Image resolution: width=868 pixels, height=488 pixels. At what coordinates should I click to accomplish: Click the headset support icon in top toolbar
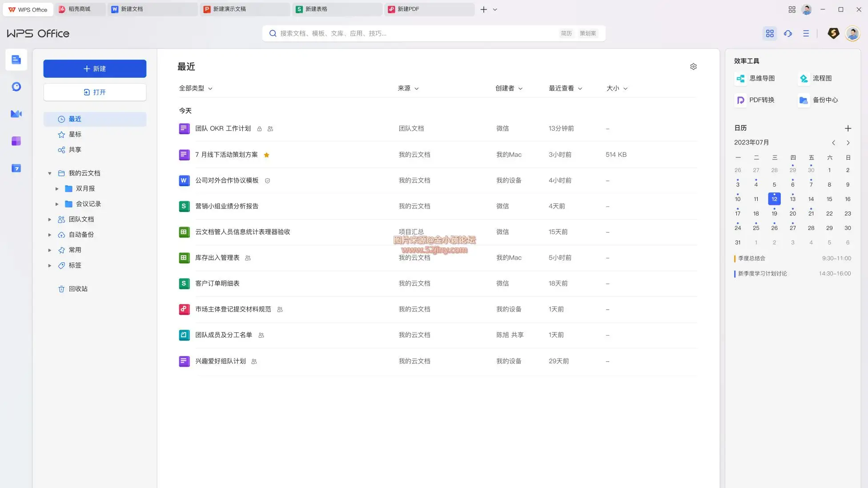coord(788,33)
